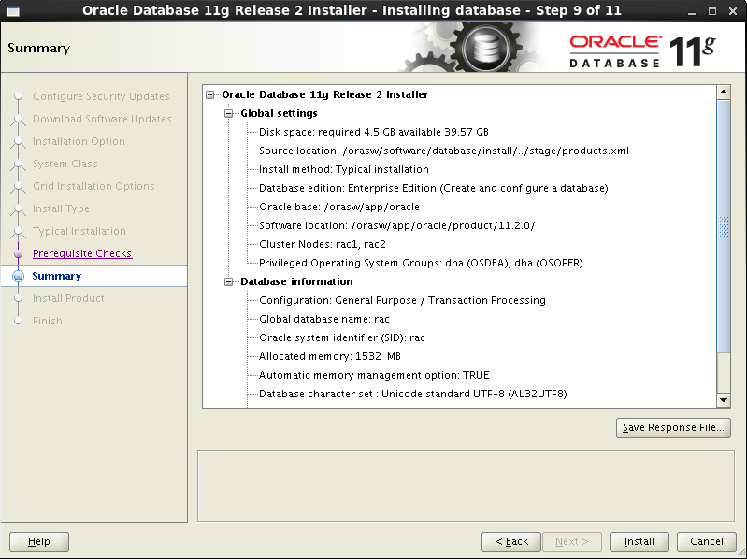Image resolution: width=747 pixels, height=560 pixels.
Task: Click the summary tree vertical scrollbar thumb
Action: point(724,225)
